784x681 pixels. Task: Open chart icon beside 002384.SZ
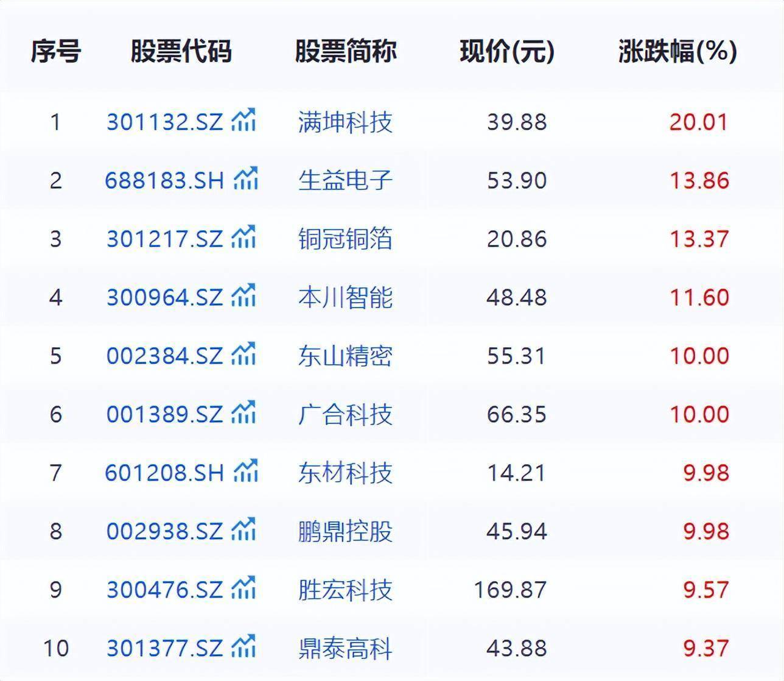[x=243, y=354]
